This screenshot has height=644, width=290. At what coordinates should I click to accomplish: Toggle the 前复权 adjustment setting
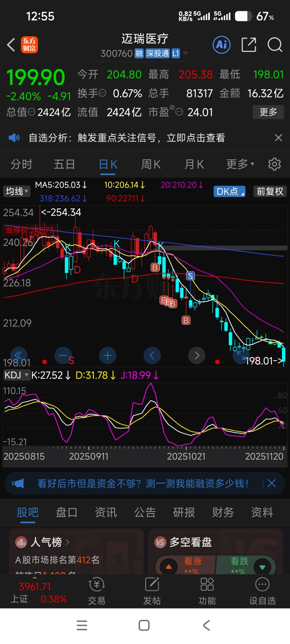[x=270, y=192]
